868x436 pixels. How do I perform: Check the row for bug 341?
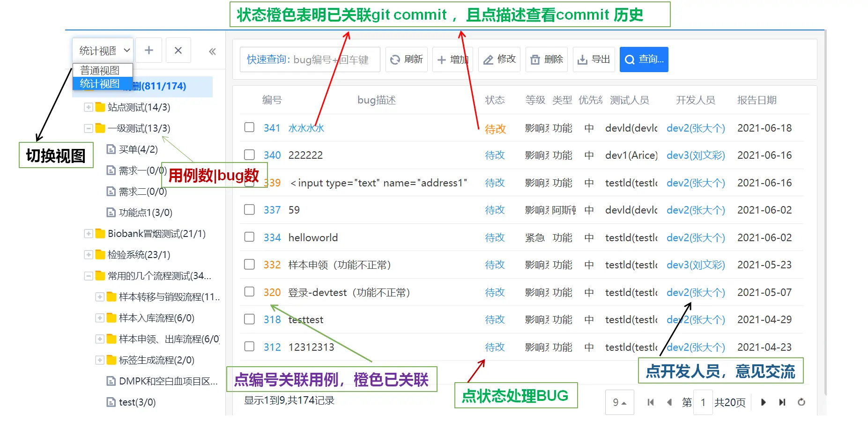point(250,127)
